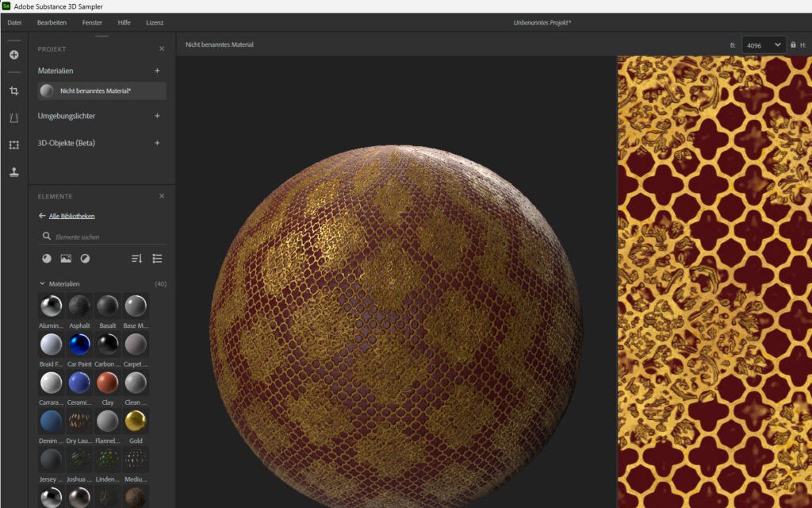This screenshot has height=508, width=812.
Task: Add a new material with Materialien plus
Action: click(158, 71)
